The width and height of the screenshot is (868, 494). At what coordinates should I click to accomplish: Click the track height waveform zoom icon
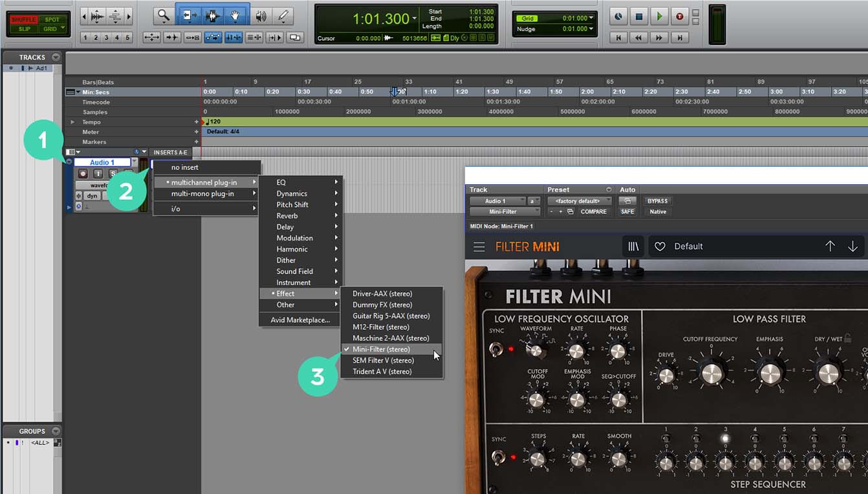(x=97, y=16)
